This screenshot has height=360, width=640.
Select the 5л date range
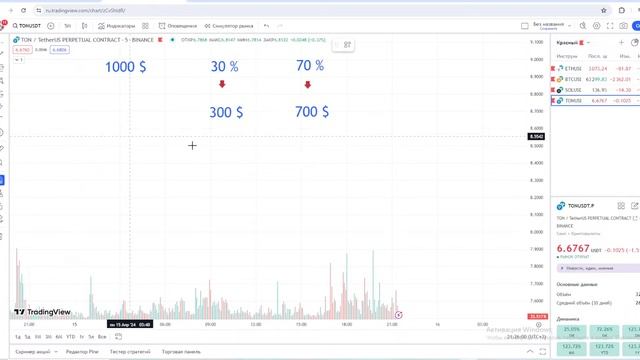pyautogui.click(x=91, y=337)
